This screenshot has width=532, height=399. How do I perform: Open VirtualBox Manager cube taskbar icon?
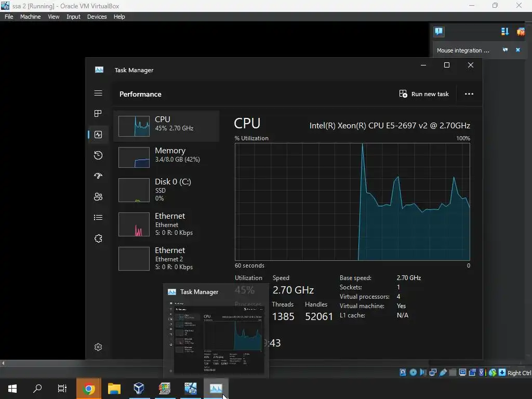point(139,389)
